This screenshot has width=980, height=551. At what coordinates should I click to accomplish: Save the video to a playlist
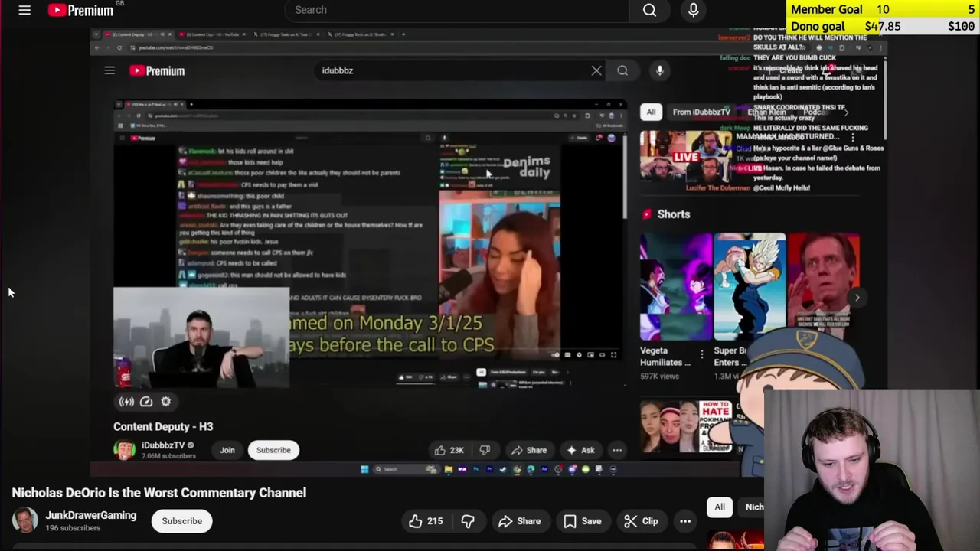[x=582, y=521]
